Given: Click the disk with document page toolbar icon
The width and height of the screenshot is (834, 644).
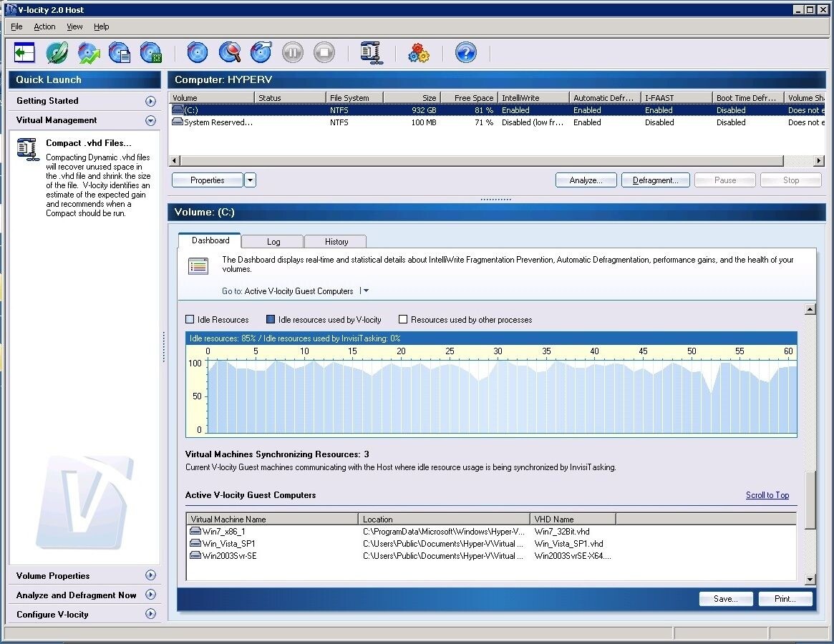Looking at the screenshot, I should pos(120,53).
